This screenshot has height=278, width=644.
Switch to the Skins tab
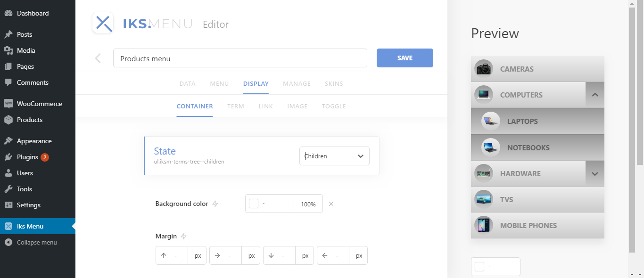[x=334, y=84]
